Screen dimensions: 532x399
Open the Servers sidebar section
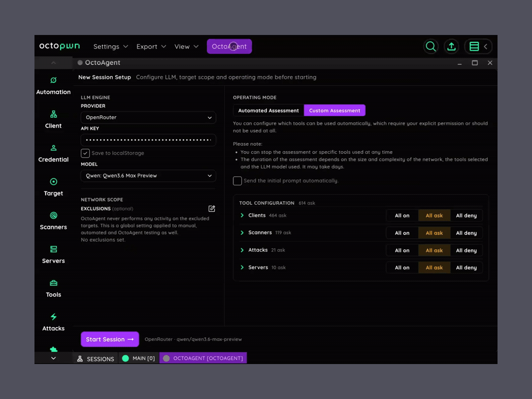tap(53, 255)
